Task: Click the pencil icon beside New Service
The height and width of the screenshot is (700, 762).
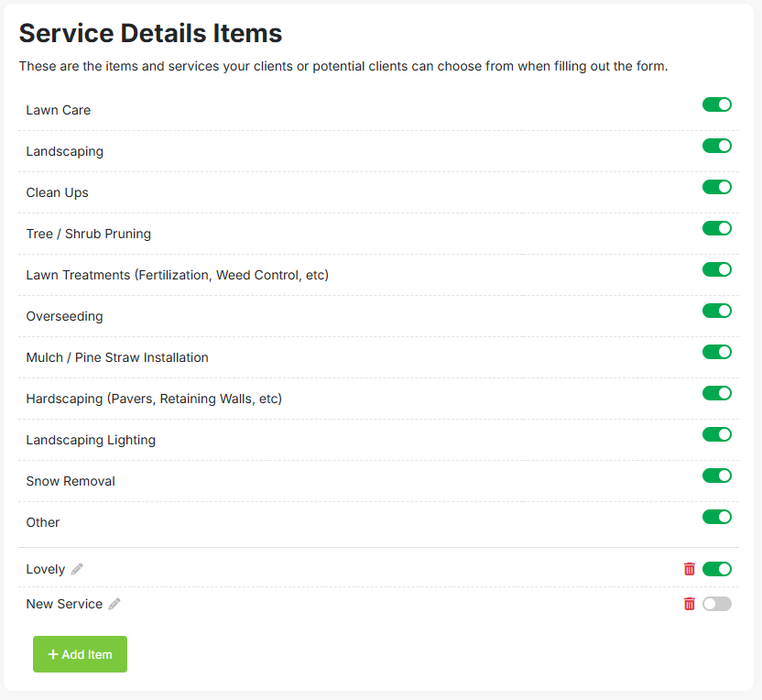Action: 114,604
